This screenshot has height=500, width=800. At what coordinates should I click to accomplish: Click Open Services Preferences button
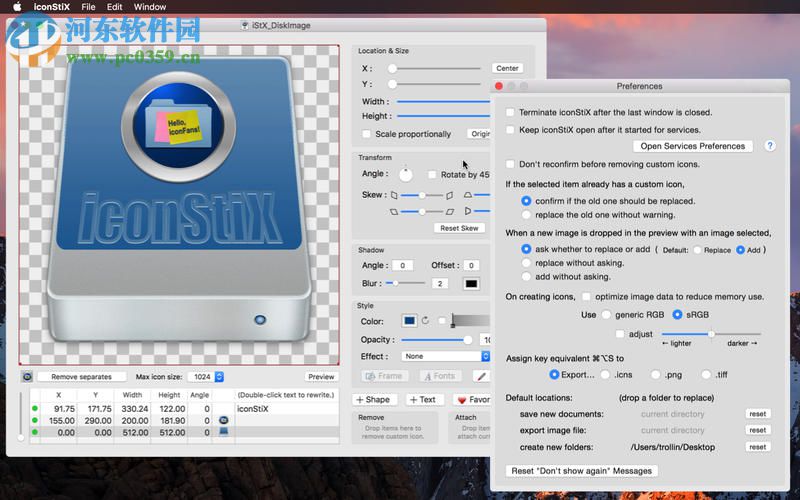pyautogui.click(x=692, y=146)
